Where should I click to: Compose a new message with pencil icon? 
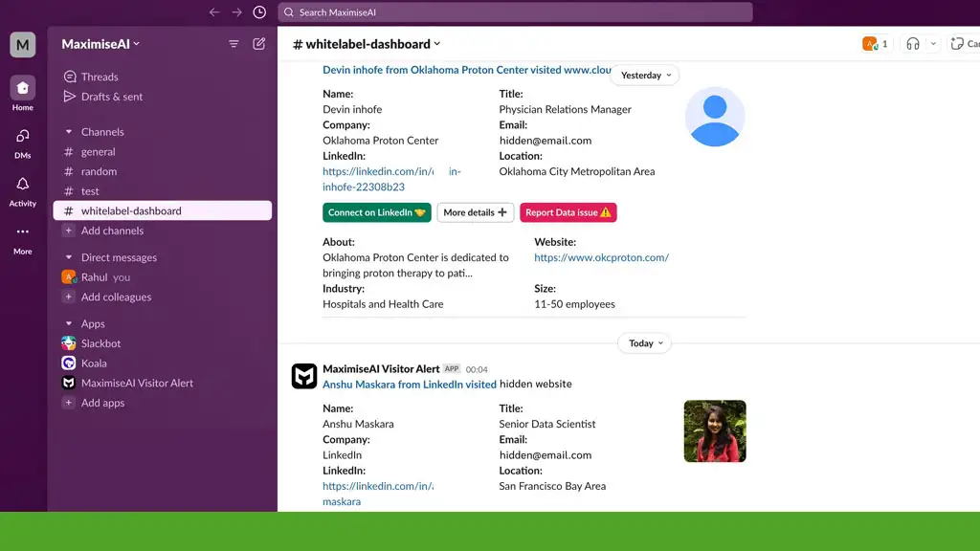(258, 44)
